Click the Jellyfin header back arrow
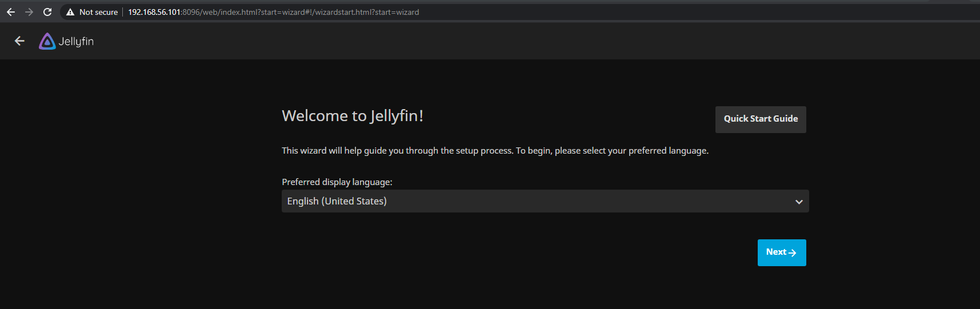Viewport: 980px width, 309px height. (x=20, y=41)
